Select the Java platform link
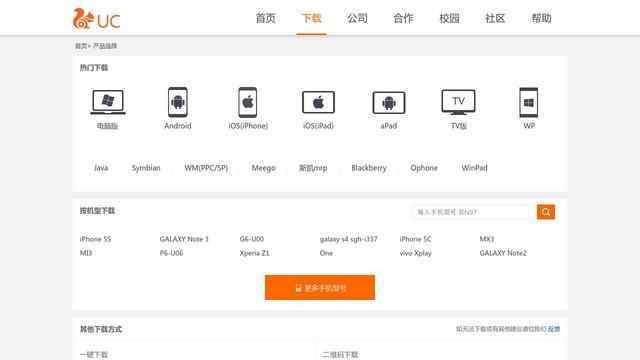Screen dimensions: 640x360 pos(101,168)
